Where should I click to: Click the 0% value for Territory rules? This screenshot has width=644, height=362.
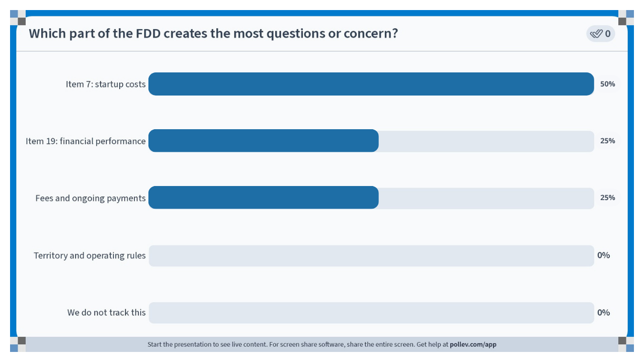click(604, 255)
